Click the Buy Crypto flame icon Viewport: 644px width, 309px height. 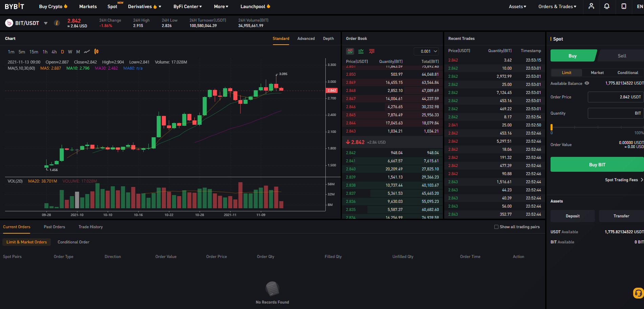tap(66, 6)
